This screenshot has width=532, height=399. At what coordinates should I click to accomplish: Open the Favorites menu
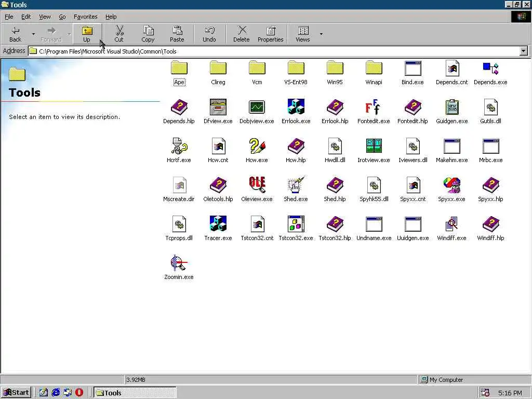coord(86,17)
